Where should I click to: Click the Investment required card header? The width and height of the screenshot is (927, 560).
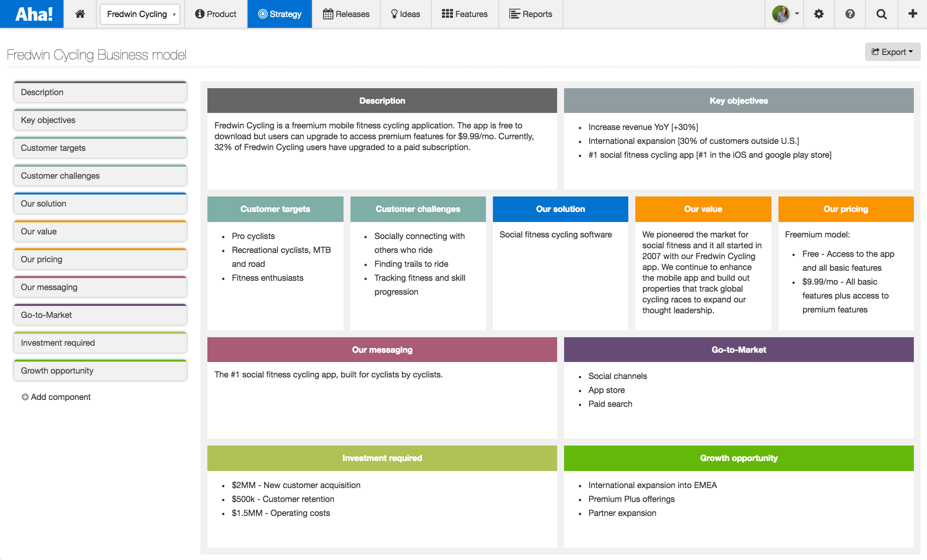point(382,458)
